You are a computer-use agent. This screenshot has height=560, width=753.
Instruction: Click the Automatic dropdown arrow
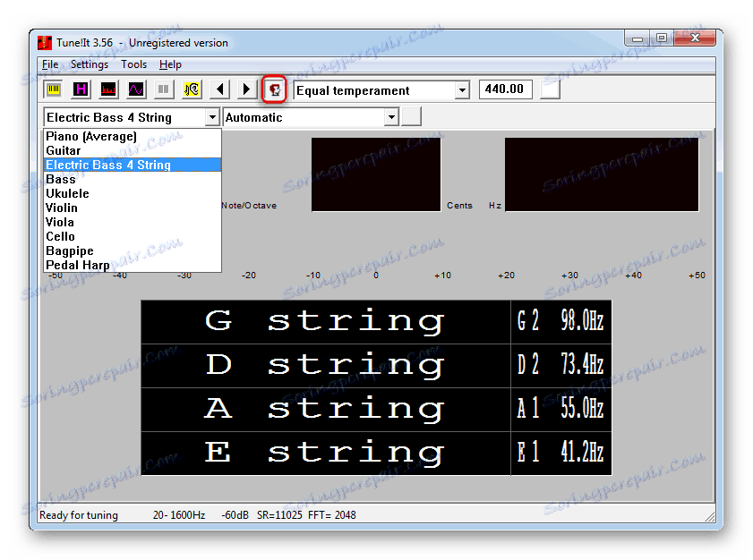point(392,117)
